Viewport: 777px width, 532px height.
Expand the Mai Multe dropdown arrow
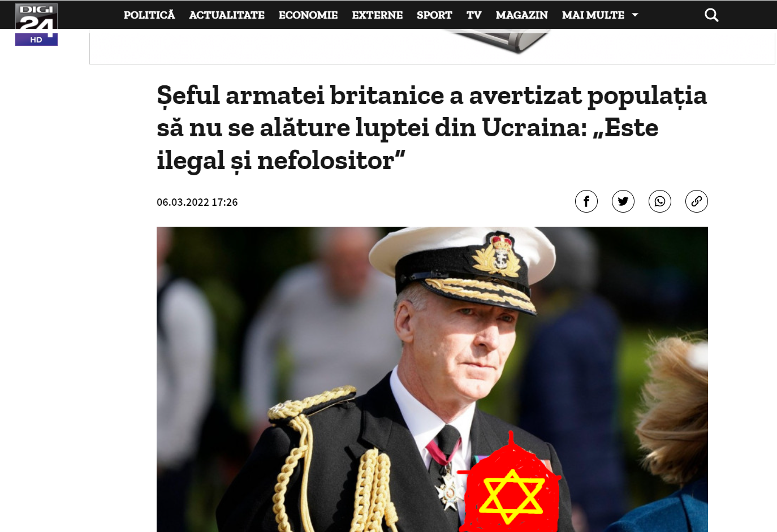635,15
